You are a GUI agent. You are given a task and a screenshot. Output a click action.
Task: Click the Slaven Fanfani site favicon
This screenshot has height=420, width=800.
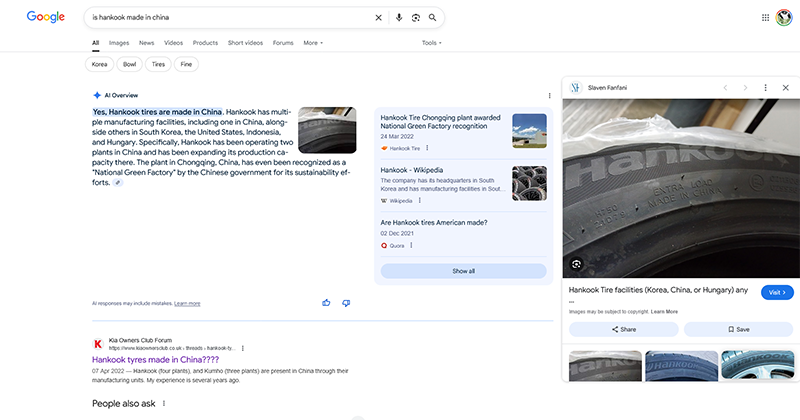coord(576,88)
